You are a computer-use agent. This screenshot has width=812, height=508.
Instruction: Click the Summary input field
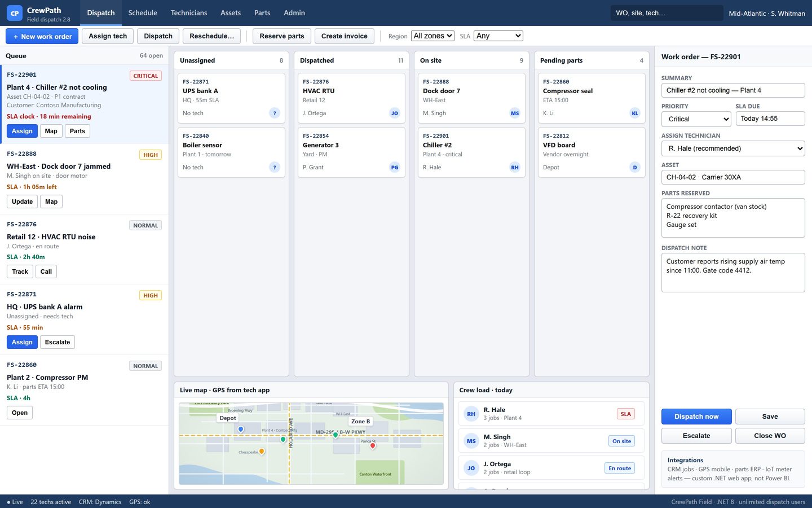pyautogui.click(x=733, y=90)
